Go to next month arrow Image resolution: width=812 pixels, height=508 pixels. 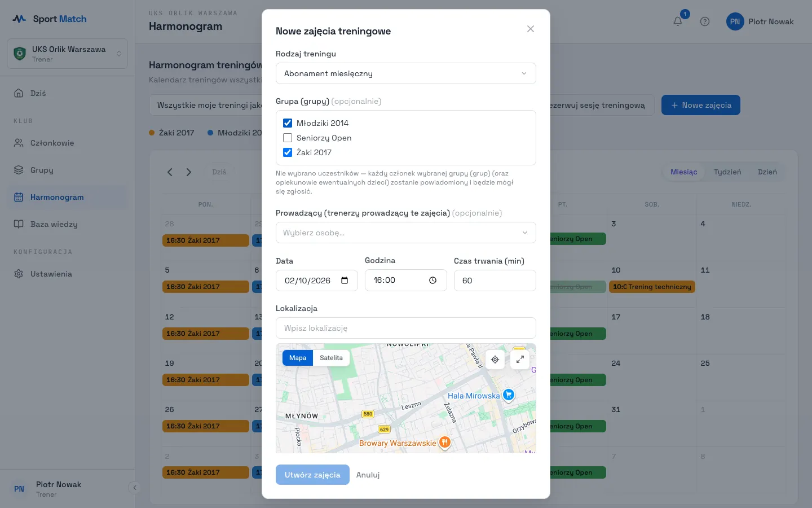189,172
